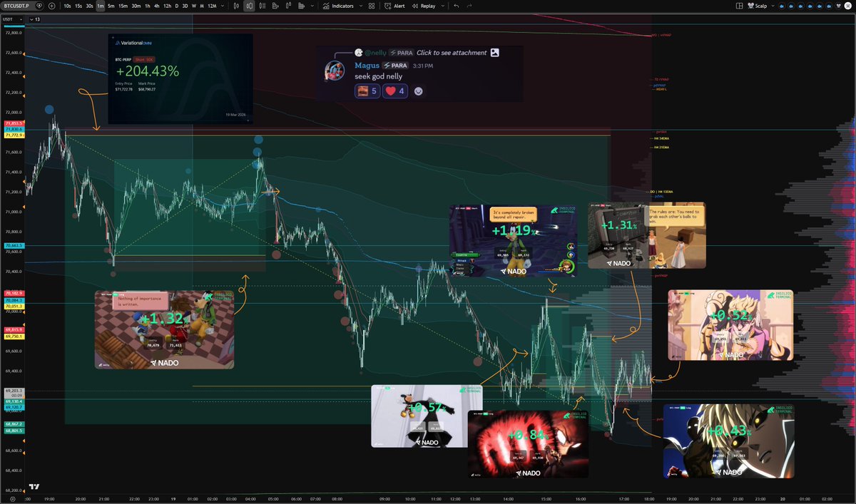Switch chart to 1h timeframe

(x=148, y=6)
